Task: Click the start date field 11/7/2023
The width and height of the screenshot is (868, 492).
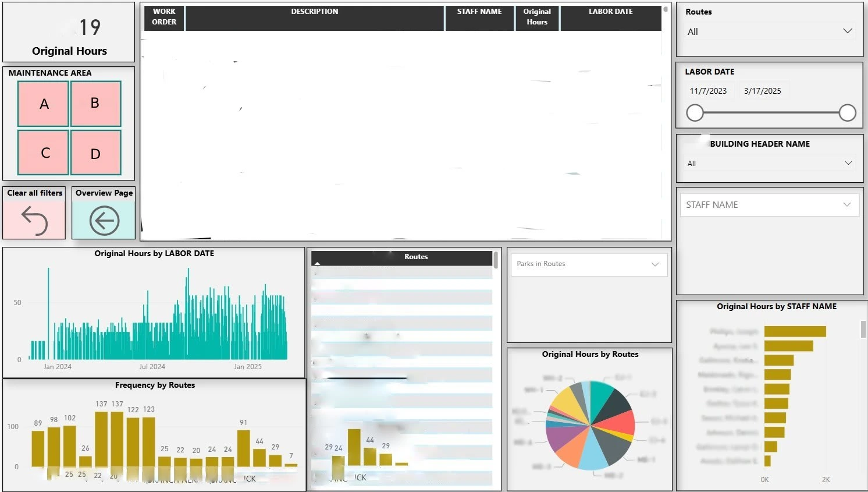Action: coord(708,91)
